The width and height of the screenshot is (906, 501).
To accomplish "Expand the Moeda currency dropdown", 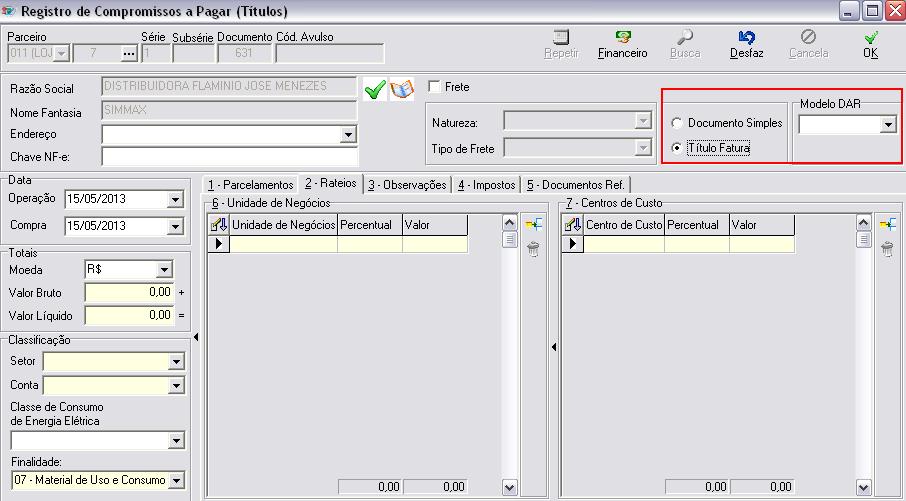I will [x=164, y=270].
